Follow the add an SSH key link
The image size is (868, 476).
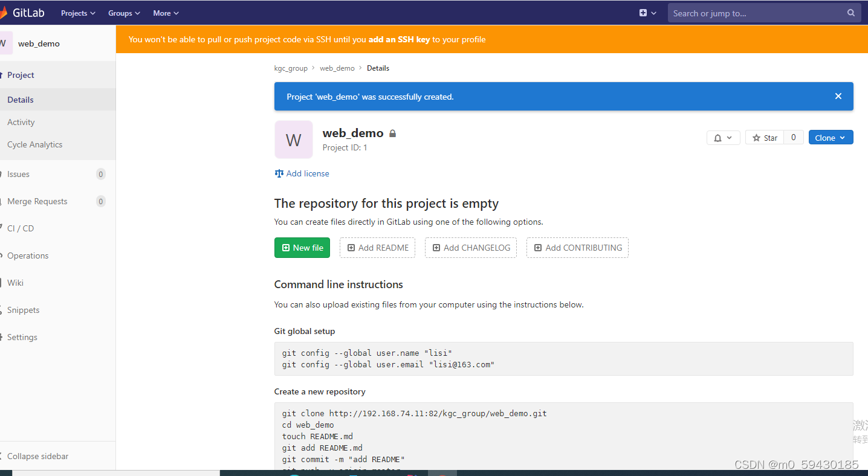coord(399,39)
